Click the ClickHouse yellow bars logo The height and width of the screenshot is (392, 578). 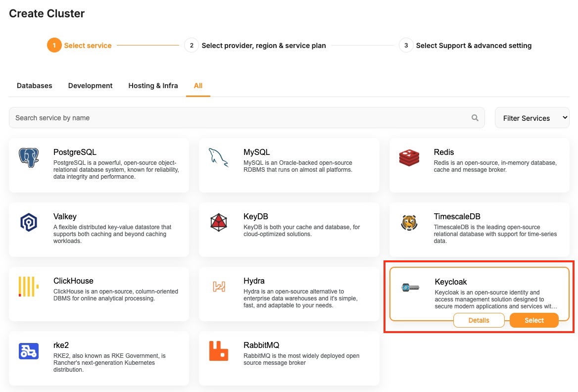(29, 287)
